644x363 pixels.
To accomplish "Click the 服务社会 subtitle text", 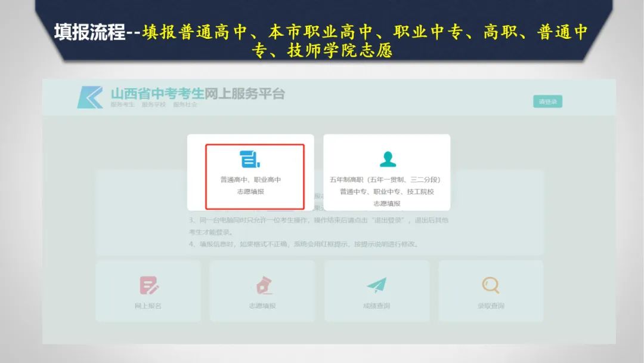I will click(x=185, y=105).
